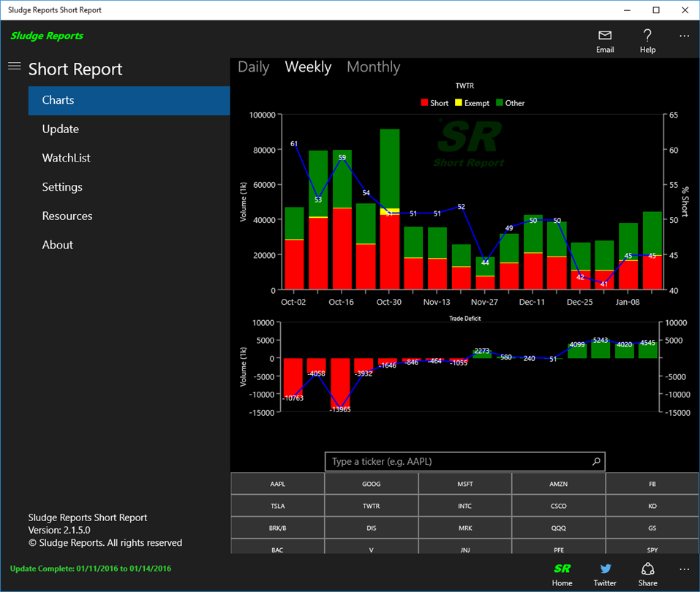This screenshot has height=592, width=700.
Task: Go to Settings in sidebar
Action: click(129, 187)
